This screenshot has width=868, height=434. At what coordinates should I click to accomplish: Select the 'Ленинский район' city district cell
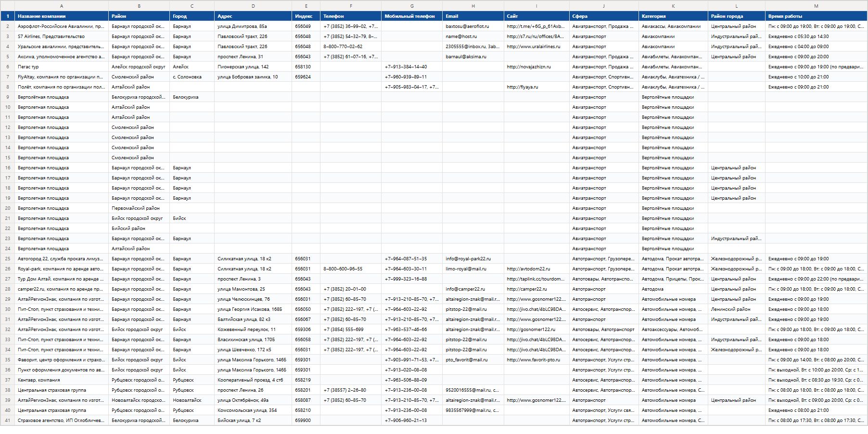[x=737, y=309]
